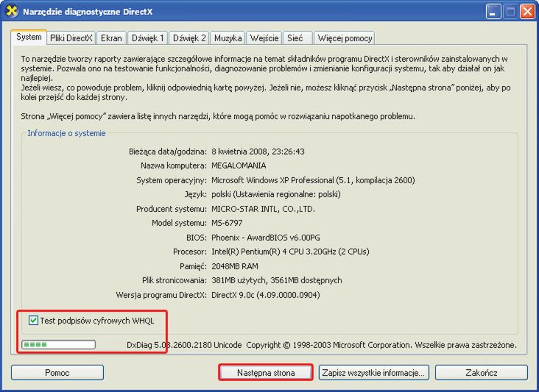Screen dimensions: 539x392
Task: Click the Pamięć label
Action: tap(193, 266)
